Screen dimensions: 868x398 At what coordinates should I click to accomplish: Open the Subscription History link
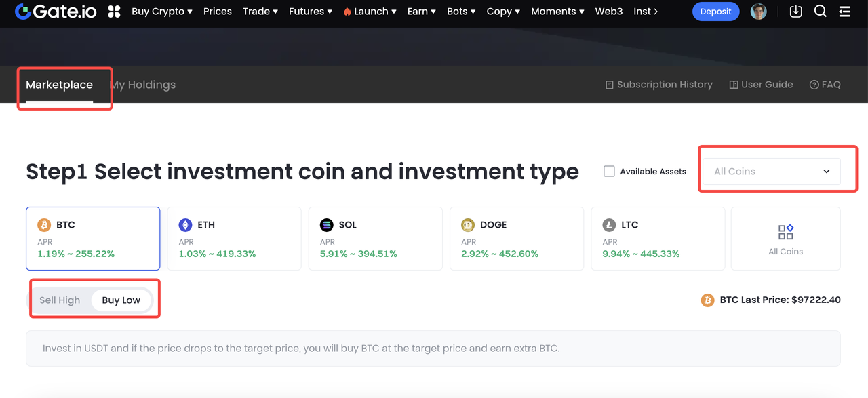point(658,85)
